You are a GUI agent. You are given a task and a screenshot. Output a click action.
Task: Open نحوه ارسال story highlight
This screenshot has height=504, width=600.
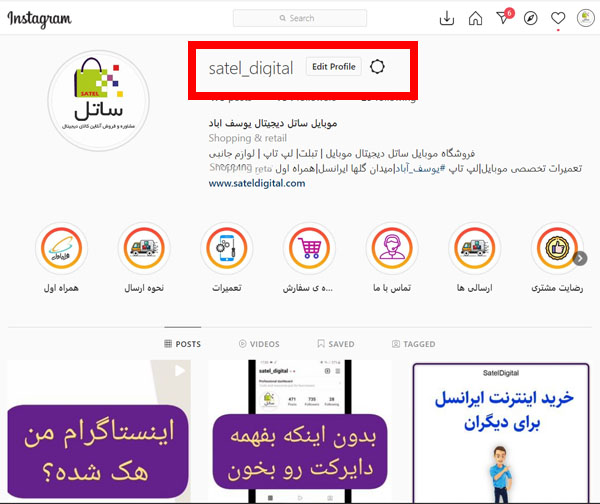click(144, 248)
